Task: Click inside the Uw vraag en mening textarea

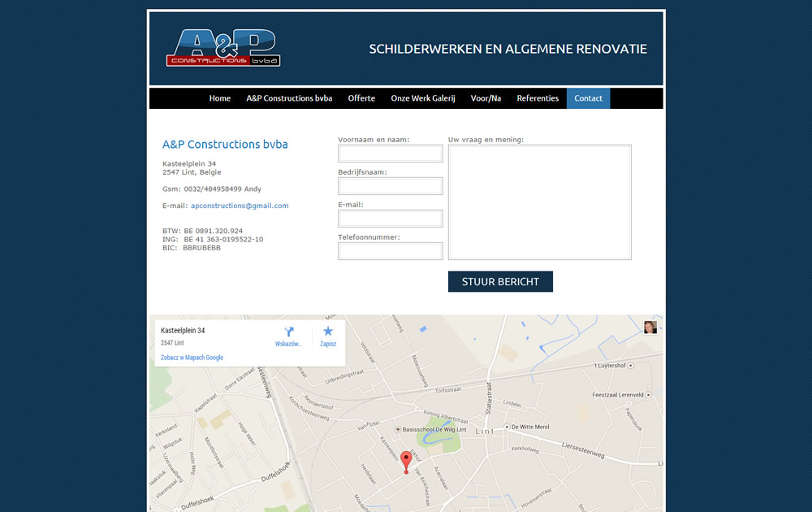Action: (540, 202)
